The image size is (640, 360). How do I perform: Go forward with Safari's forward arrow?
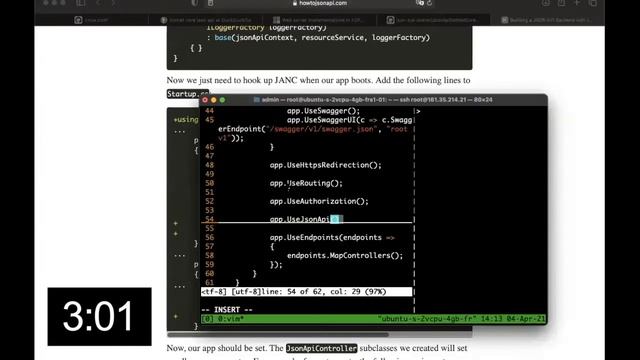[113, 3]
